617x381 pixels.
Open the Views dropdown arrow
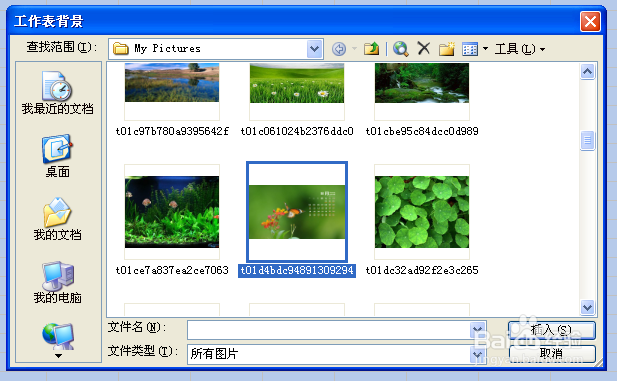tap(485, 49)
